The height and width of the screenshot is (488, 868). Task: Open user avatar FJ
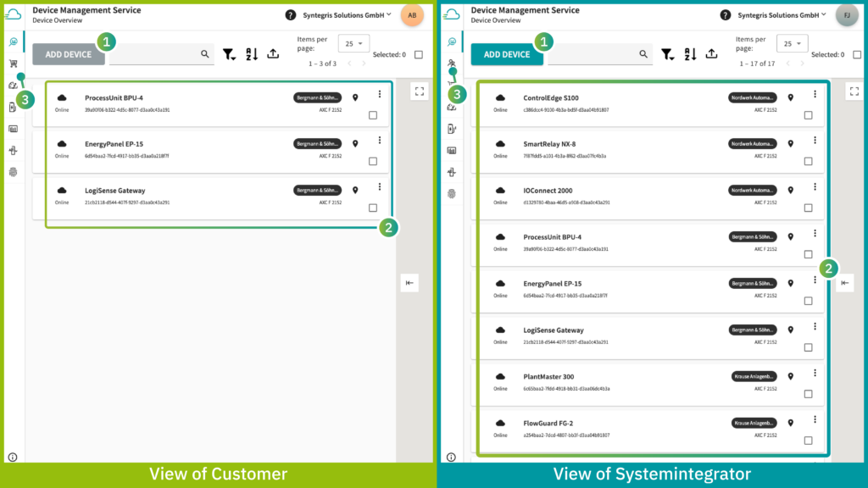(847, 15)
